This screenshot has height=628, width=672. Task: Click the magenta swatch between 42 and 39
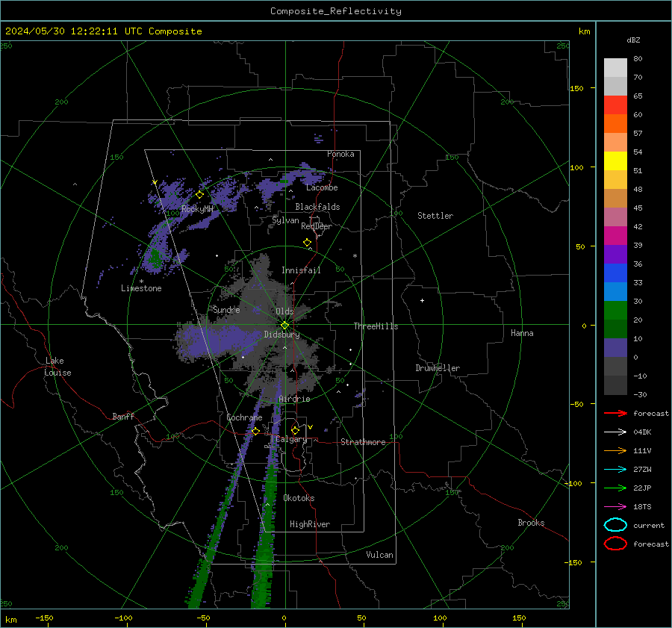click(x=615, y=236)
